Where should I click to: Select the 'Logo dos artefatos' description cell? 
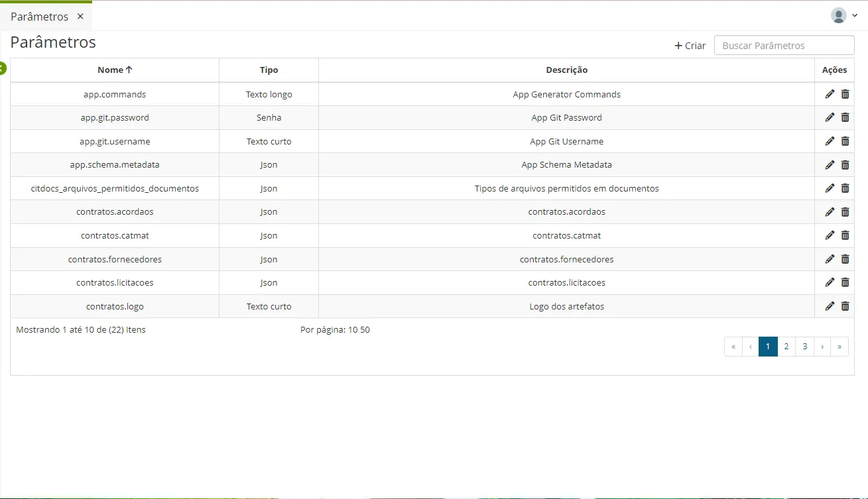tap(566, 306)
